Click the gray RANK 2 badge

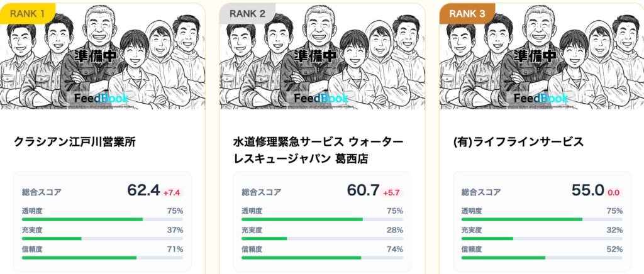(x=248, y=13)
